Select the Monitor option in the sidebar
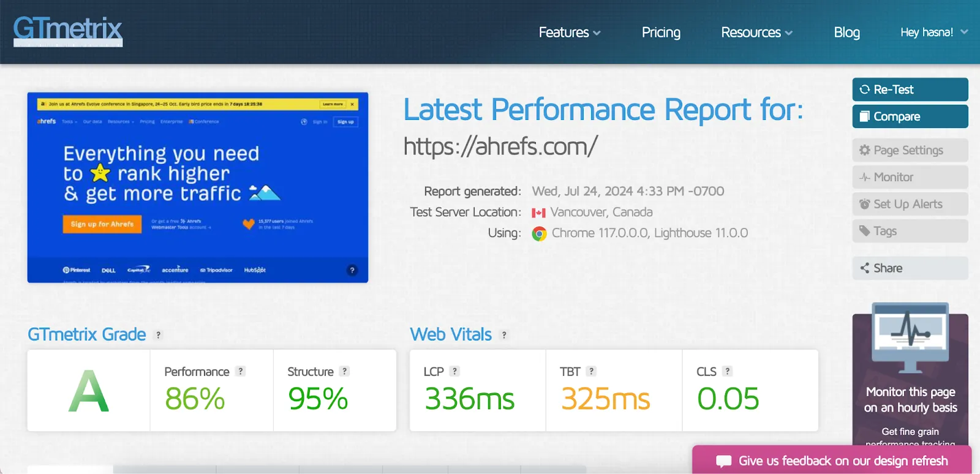This screenshot has width=980, height=474. pyautogui.click(x=910, y=177)
